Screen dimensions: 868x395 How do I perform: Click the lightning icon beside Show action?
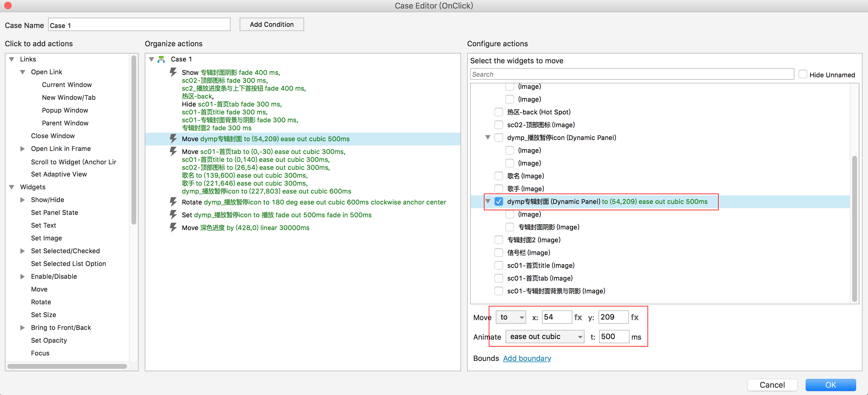tap(173, 72)
